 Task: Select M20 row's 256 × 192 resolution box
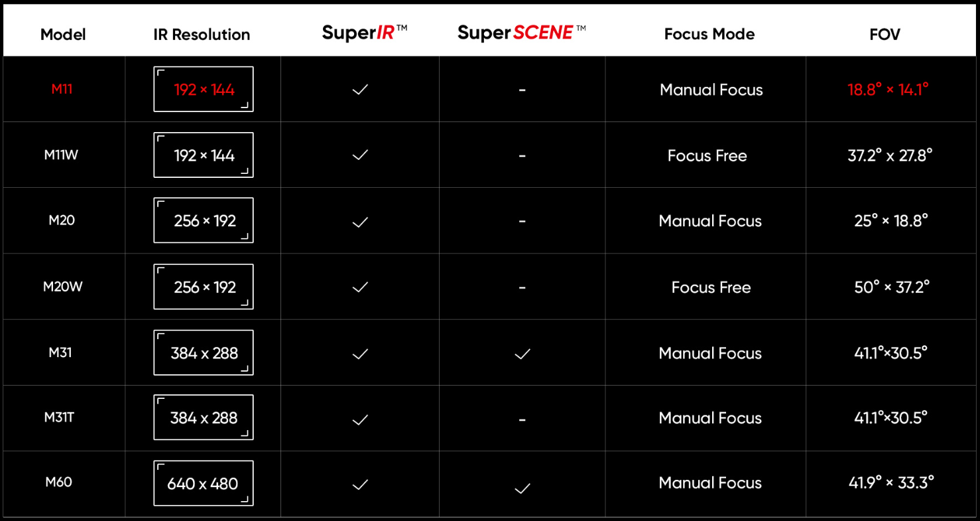point(204,220)
